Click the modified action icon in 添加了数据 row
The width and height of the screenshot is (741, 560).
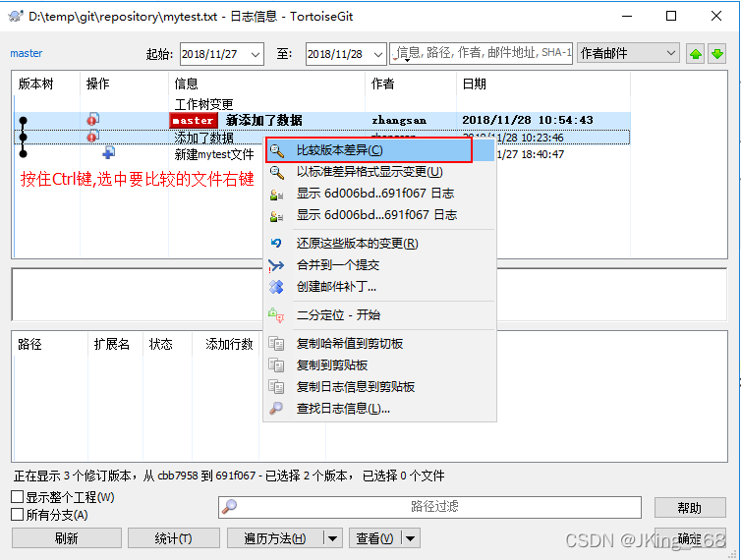tap(93, 137)
